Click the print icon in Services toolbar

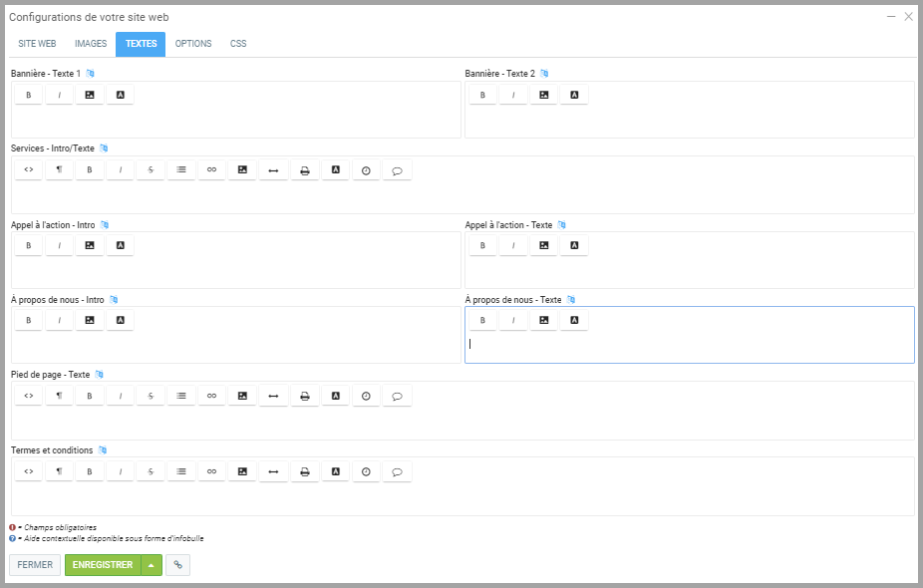305,170
